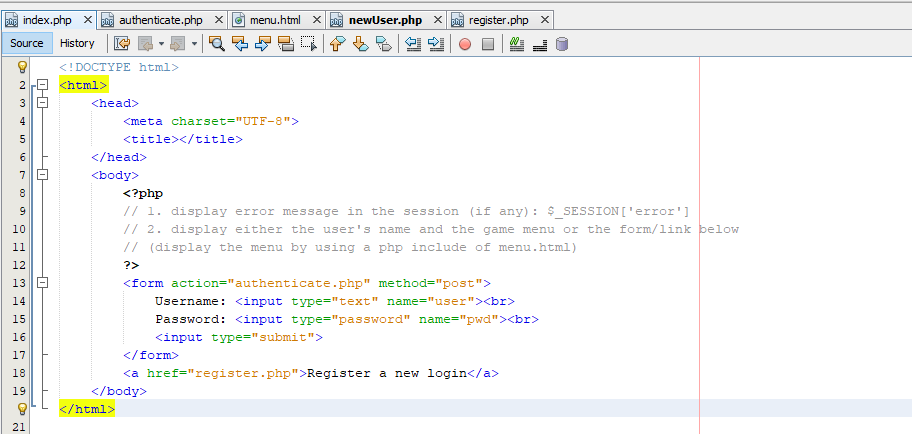This screenshot has width=912, height=434.
Task: Switch to index.php tab
Action: [47, 20]
